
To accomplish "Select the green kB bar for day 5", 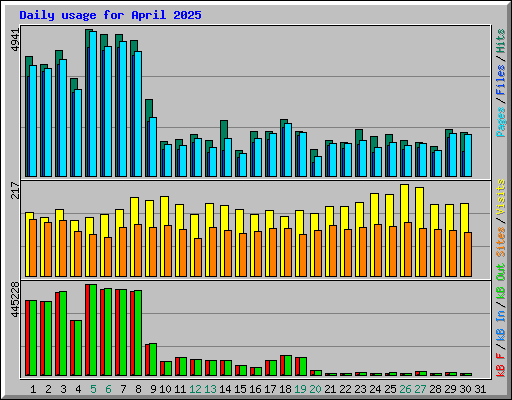I will pos(93,330).
